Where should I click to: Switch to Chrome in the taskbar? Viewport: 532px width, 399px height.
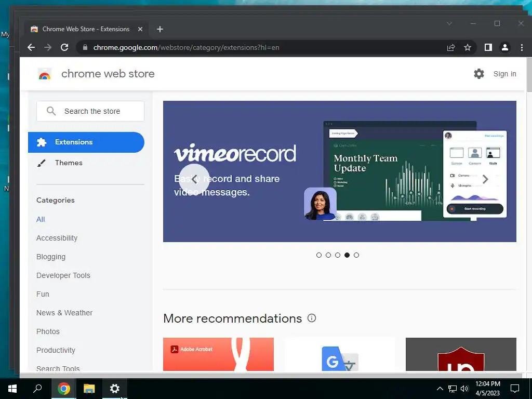click(63, 389)
